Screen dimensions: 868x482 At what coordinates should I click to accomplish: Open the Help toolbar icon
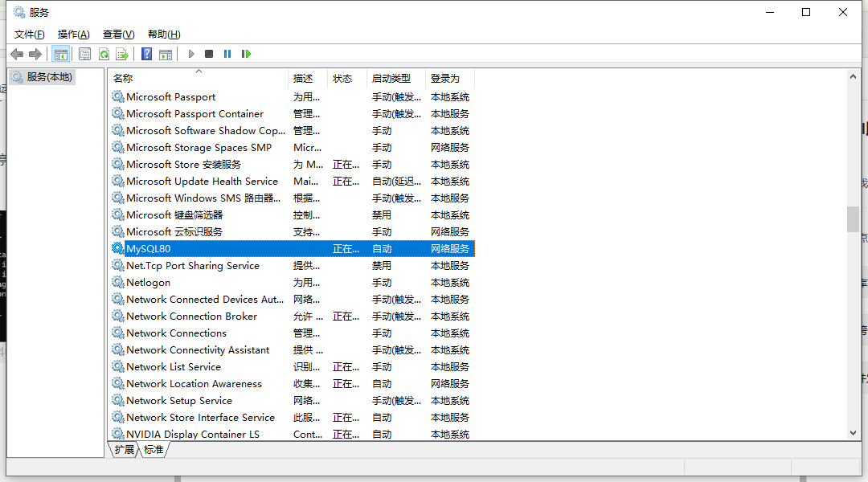tap(147, 54)
